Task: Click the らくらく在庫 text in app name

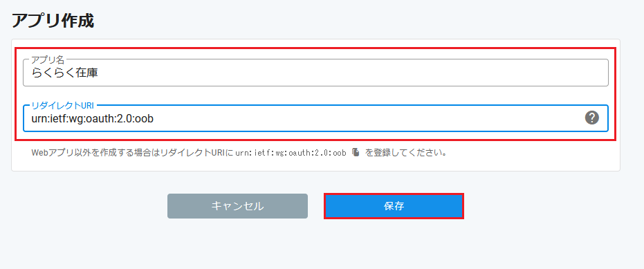Action: pyautogui.click(x=64, y=73)
